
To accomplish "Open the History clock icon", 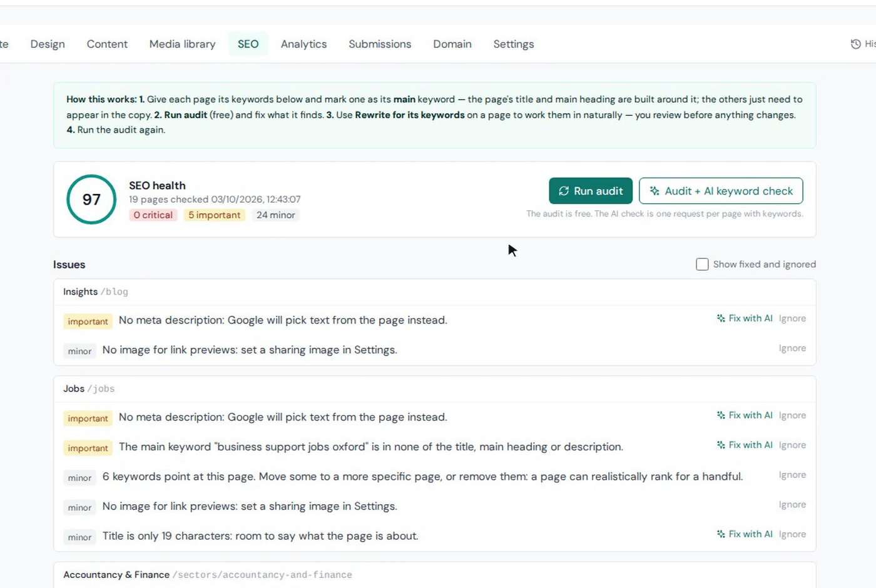I will [x=856, y=44].
